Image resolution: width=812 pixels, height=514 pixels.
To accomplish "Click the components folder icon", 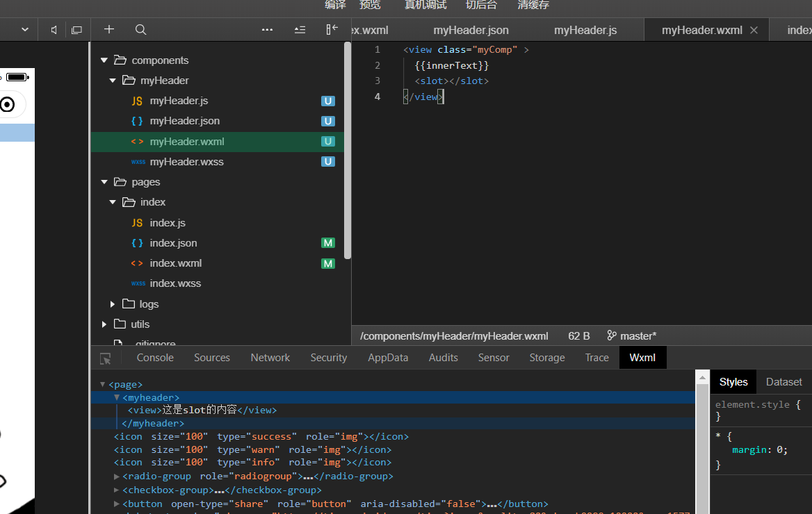I will click(120, 60).
